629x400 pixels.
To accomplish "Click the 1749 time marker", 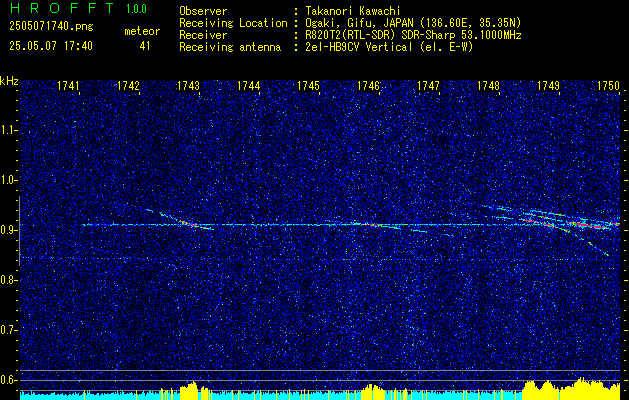I will click(x=548, y=86).
